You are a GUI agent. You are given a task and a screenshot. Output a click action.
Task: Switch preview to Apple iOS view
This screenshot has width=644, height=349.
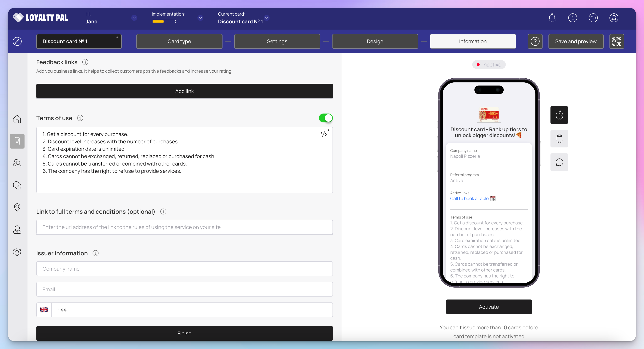559,115
